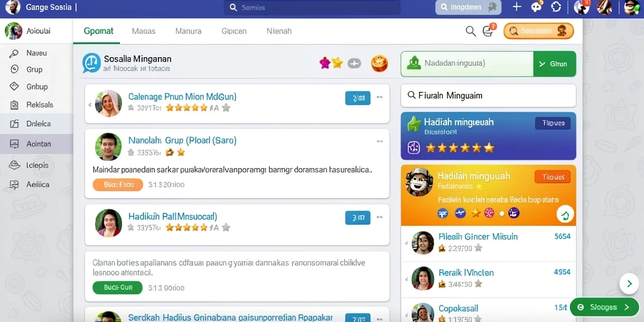Click the magnifier icon beside the tabs
Image resolution: width=644 pixels, height=322 pixels.
tap(470, 31)
